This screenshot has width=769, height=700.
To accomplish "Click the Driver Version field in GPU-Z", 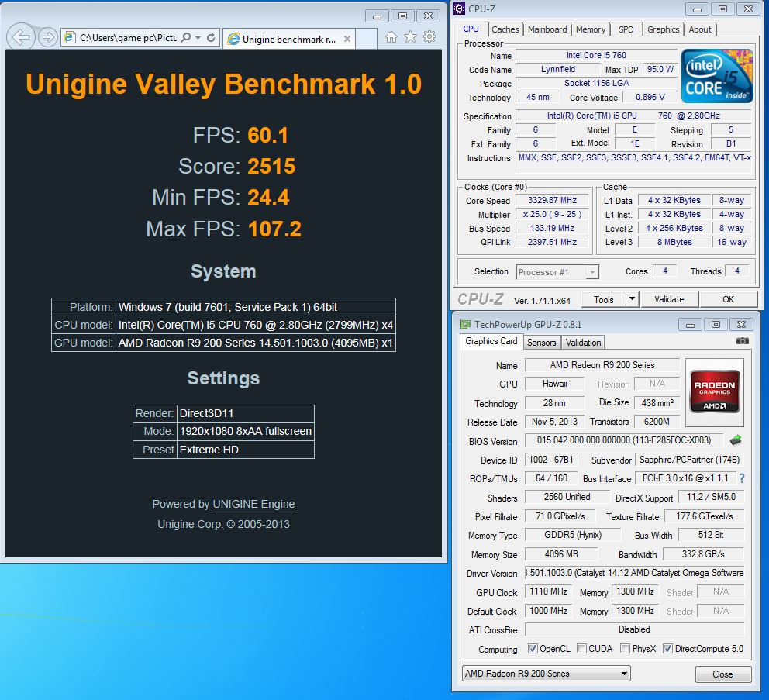I will click(x=634, y=573).
